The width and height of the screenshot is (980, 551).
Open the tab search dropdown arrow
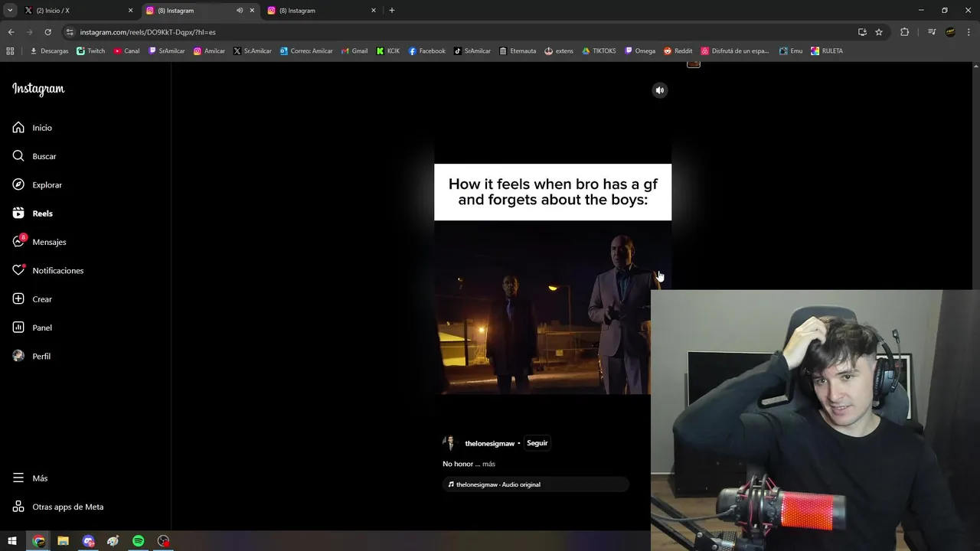point(10,11)
